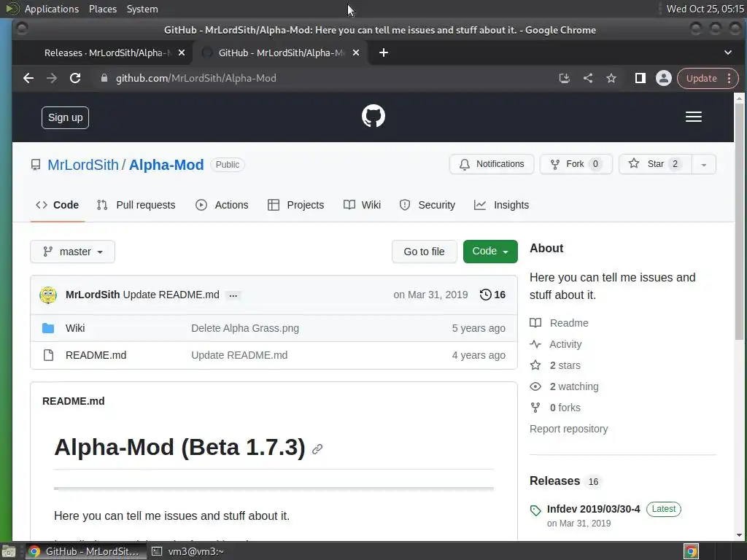Open commit history clock icon showing 16
The height and width of the screenshot is (560, 747).
click(x=492, y=295)
